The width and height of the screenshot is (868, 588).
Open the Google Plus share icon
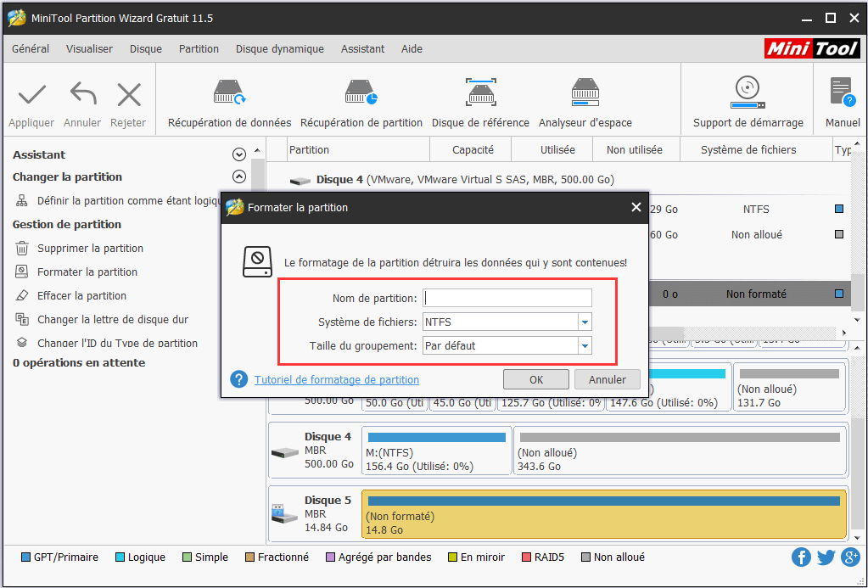850,557
